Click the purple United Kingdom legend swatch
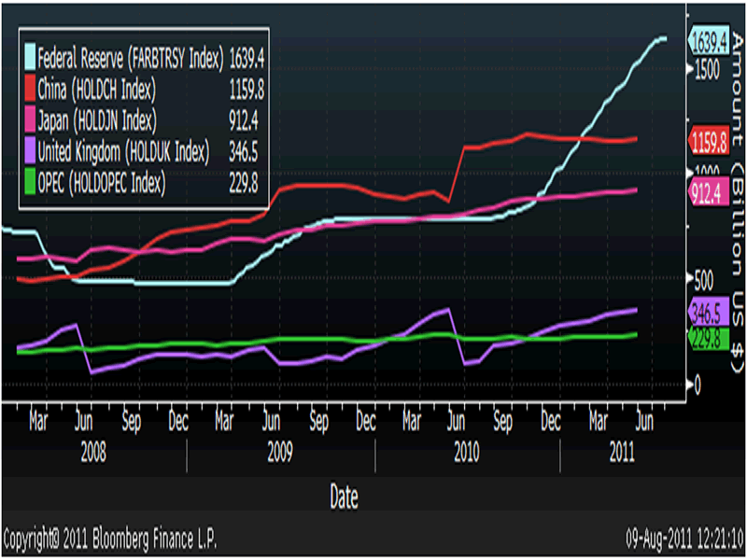747x560 pixels. 30,151
